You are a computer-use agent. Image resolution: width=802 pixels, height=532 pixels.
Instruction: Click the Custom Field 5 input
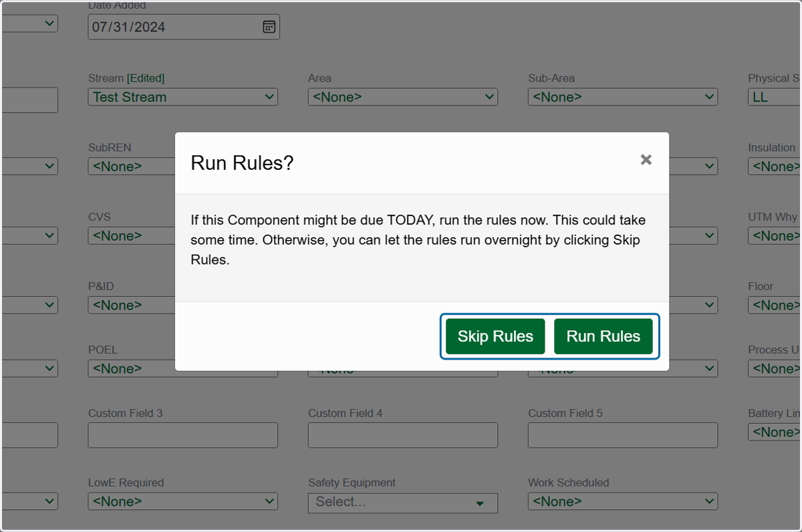coord(623,435)
